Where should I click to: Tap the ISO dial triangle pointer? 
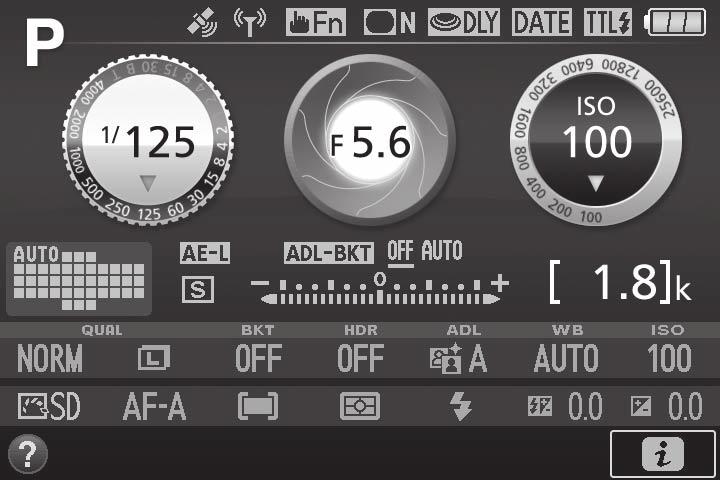[x=596, y=183]
